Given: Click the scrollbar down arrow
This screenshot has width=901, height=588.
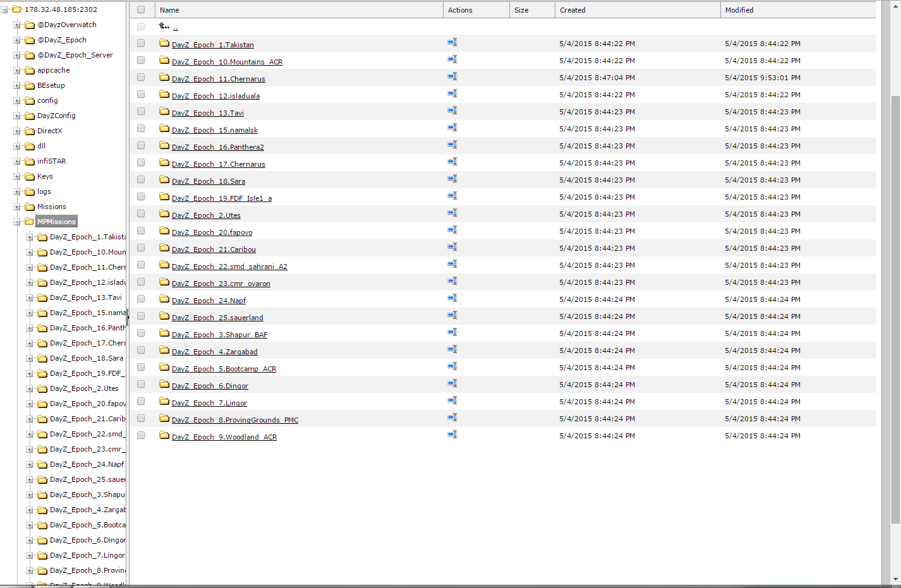Looking at the screenshot, I should [895, 579].
